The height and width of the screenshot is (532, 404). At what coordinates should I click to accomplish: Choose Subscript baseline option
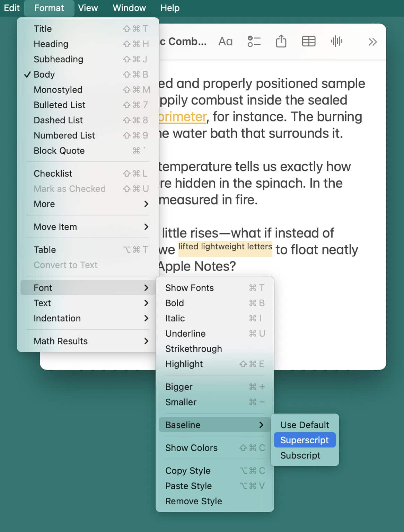[x=300, y=455]
